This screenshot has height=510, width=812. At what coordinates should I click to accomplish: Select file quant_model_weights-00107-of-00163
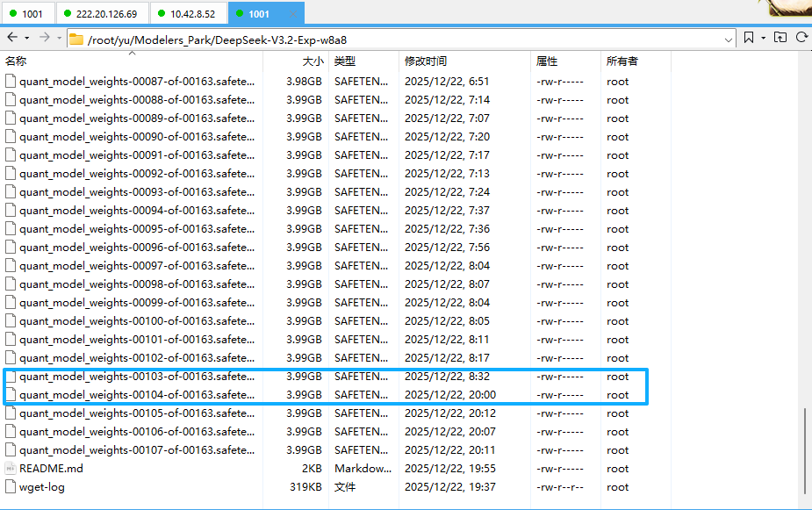point(137,450)
